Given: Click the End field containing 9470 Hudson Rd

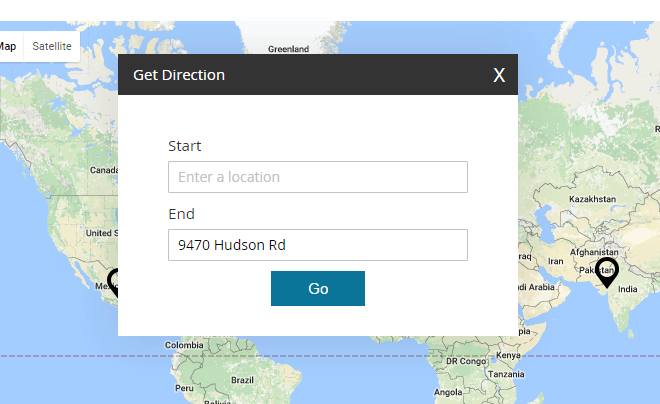Looking at the screenshot, I should click(317, 245).
